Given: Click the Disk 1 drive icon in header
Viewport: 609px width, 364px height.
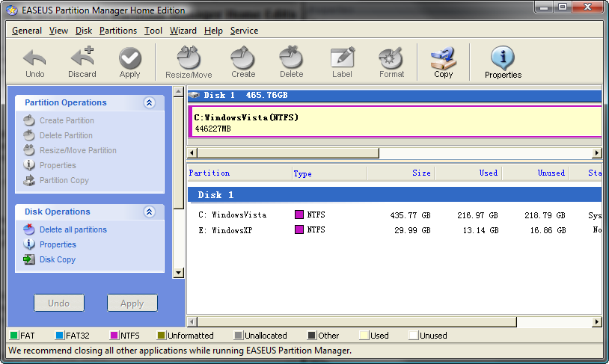Looking at the screenshot, I should (x=194, y=95).
